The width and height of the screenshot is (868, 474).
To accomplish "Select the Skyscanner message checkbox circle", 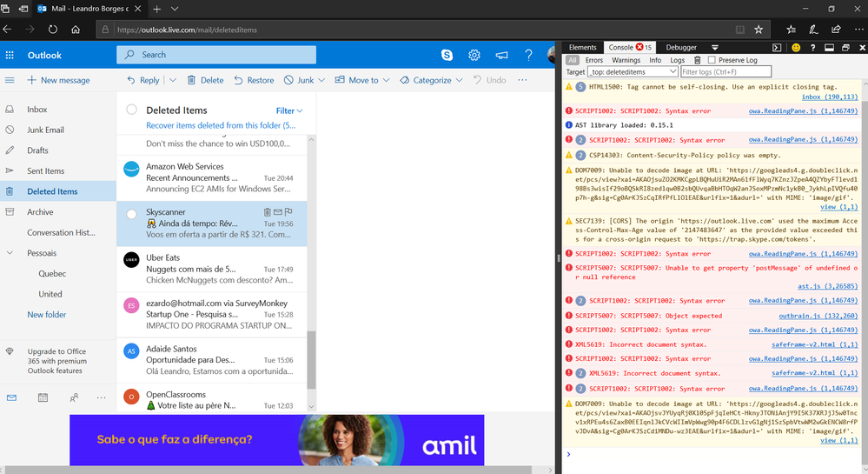I will coord(131,214).
